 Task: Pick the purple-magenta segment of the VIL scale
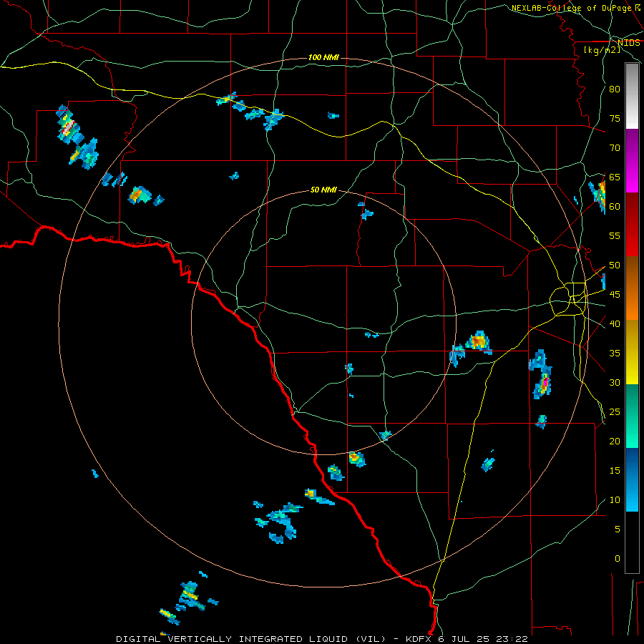632,160
